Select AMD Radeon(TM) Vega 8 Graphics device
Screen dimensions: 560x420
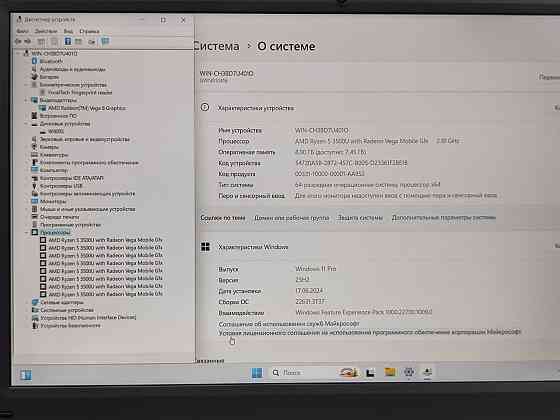click(87, 108)
